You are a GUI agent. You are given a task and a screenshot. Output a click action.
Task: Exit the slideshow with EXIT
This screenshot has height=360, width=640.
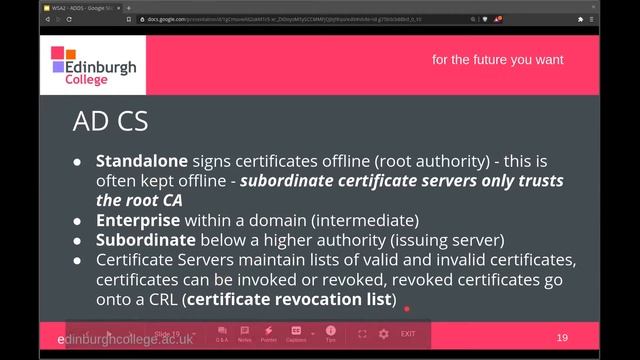pos(408,334)
